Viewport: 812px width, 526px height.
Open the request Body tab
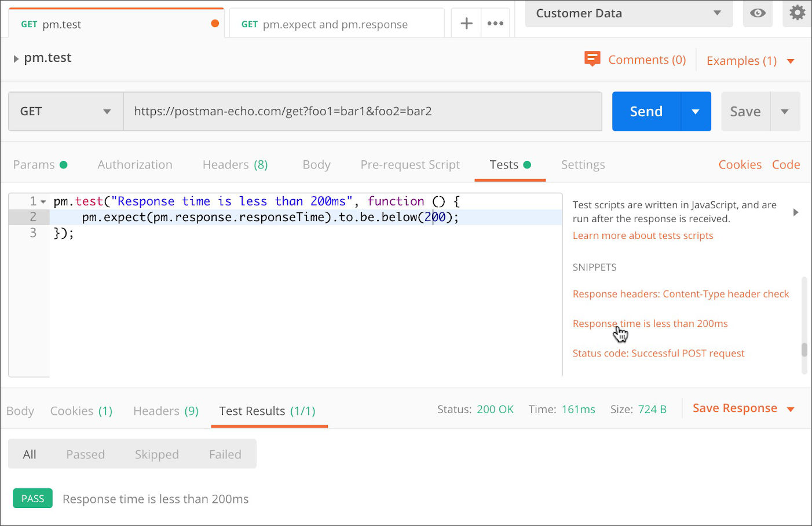pos(316,165)
